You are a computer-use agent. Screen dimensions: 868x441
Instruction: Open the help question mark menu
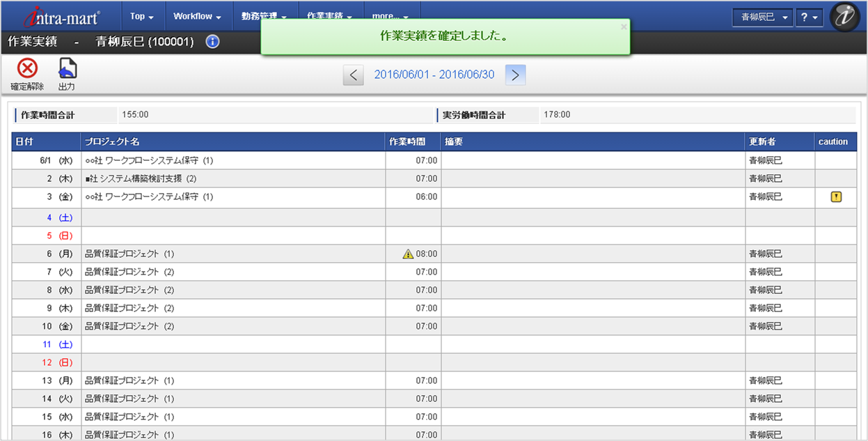pos(810,17)
